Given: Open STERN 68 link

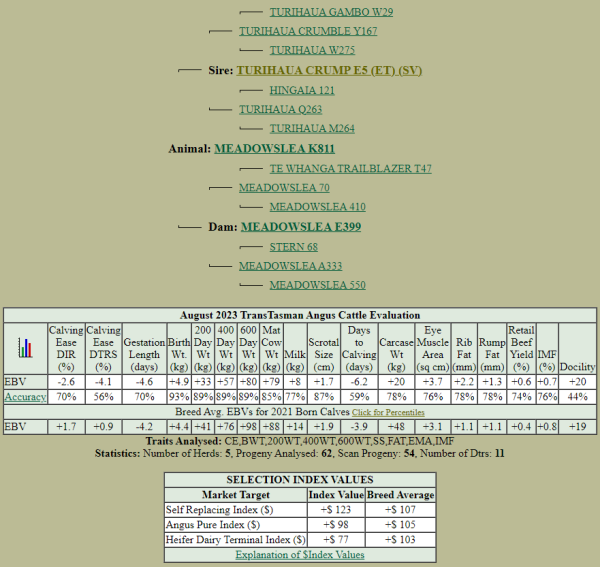Looking at the screenshot, I should click(x=293, y=247).
